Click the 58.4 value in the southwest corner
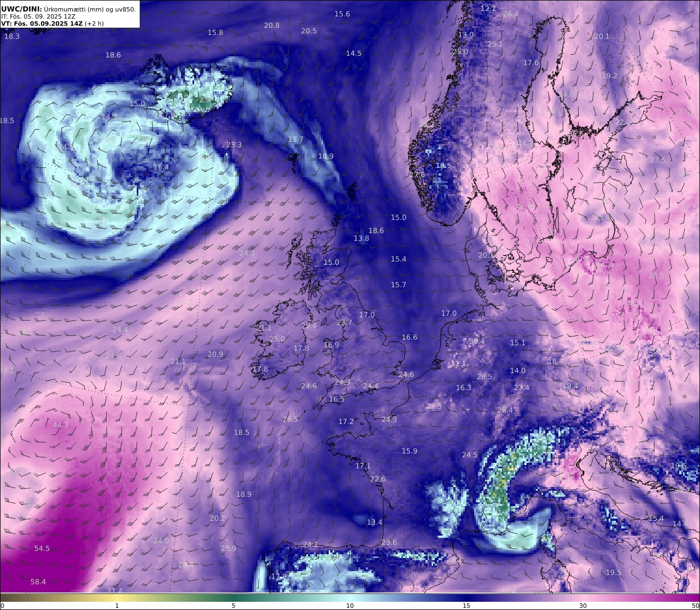Screen dimensions: 700x610 click(x=38, y=582)
